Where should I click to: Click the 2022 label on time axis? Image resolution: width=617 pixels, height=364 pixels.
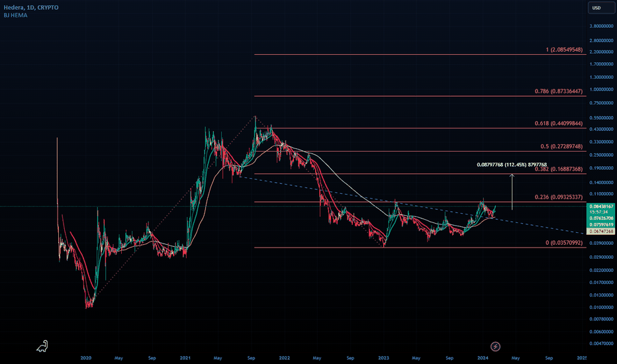[x=284, y=358]
